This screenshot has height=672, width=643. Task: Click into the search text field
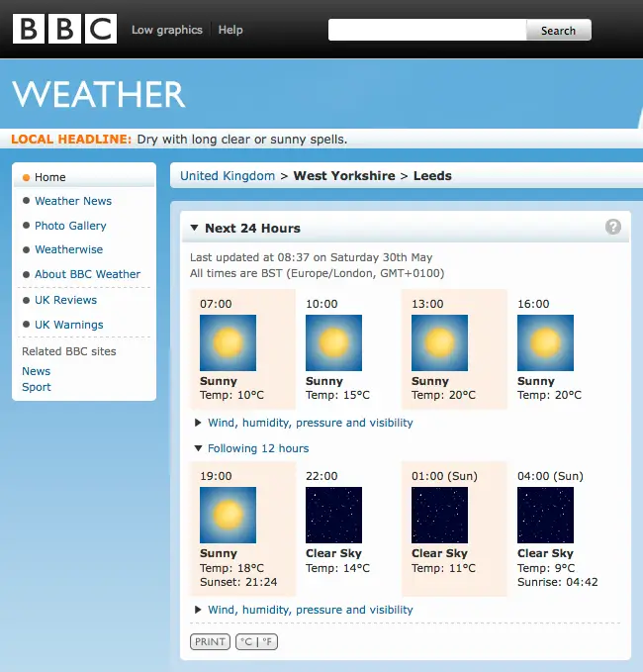(426, 31)
